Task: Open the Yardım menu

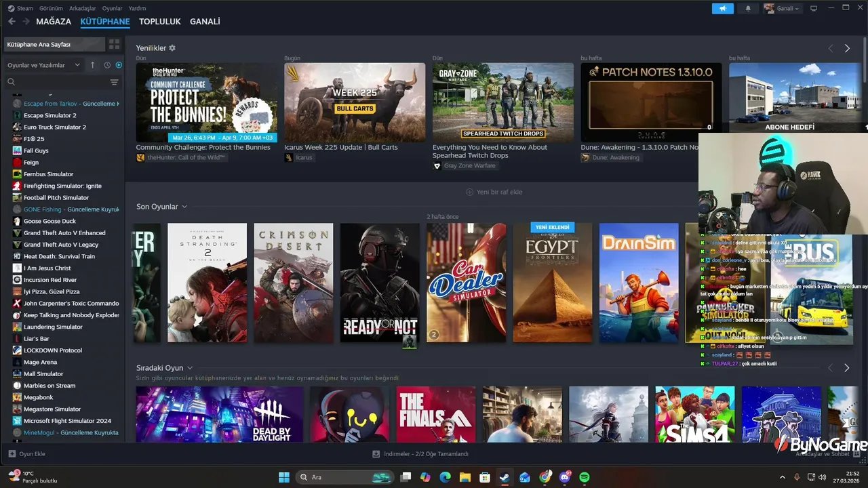Action: pyautogui.click(x=137, y=8)
